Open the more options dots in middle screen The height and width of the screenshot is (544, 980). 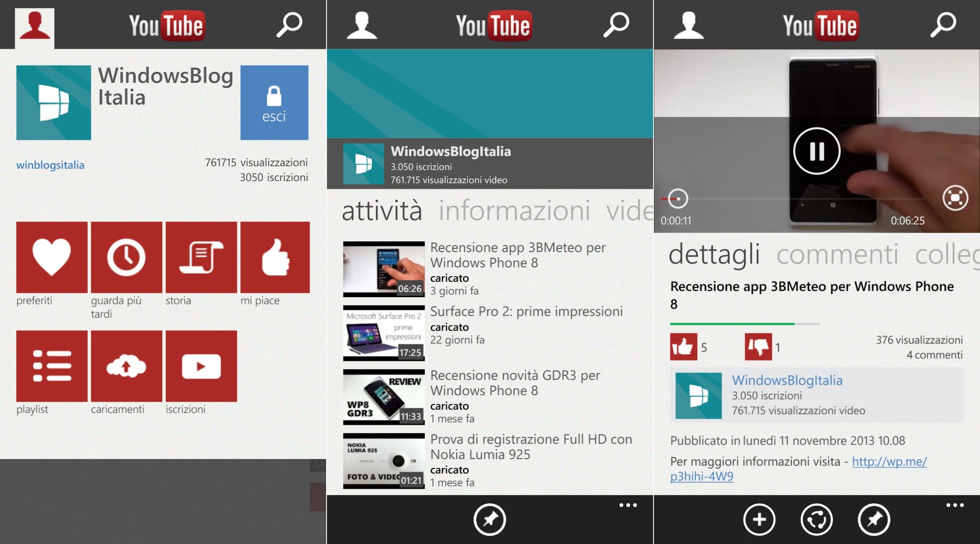[x=628, y=505]
